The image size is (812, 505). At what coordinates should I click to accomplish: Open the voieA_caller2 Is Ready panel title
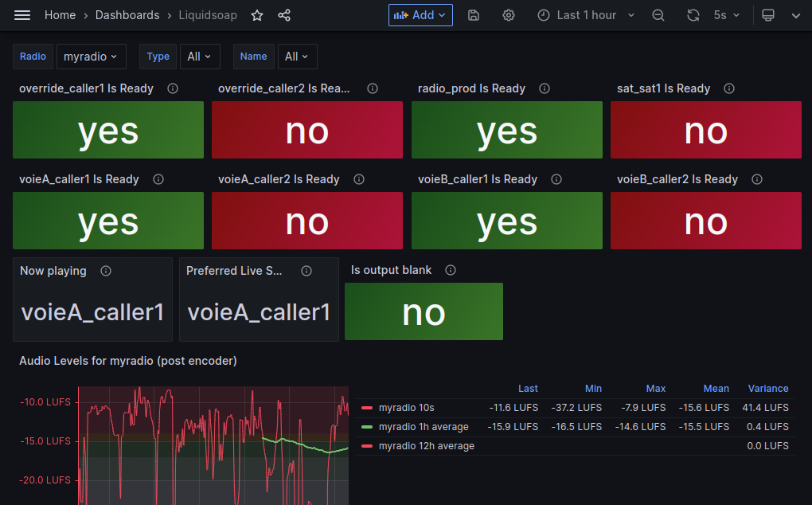[x=279, y=179]
